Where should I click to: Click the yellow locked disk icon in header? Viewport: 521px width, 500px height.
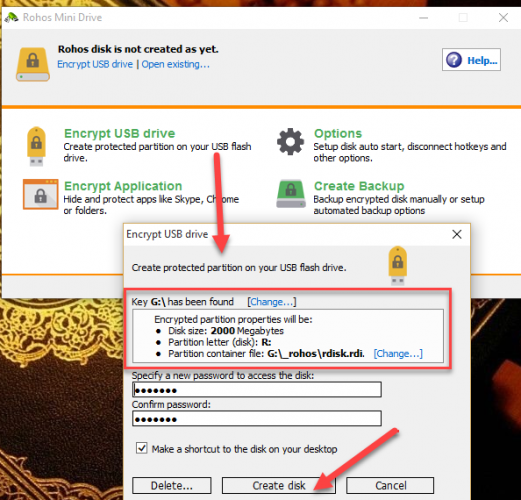point(33,64)
